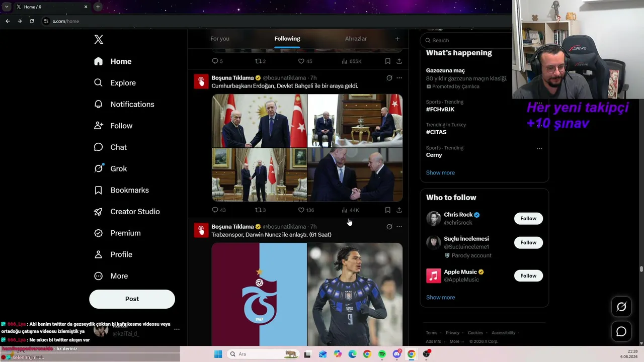
Task: Open the Darwin Nunez photo
Action: tap(355, 294)
